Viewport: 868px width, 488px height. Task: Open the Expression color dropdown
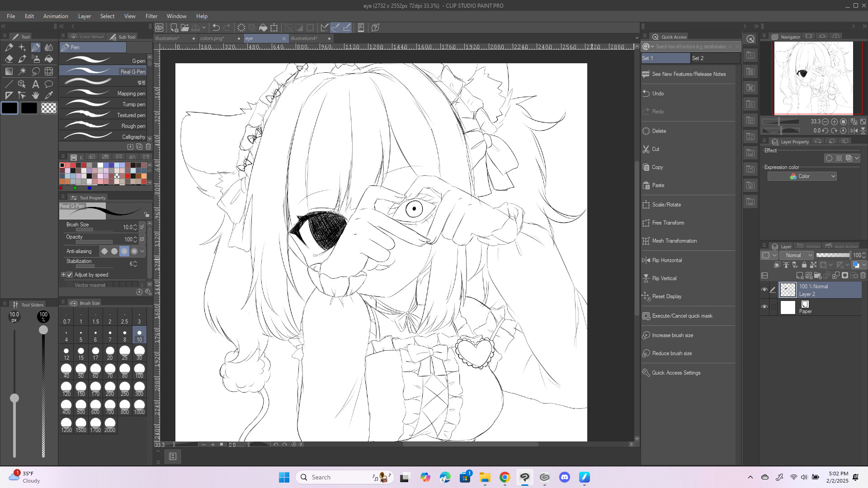[802, 176]
